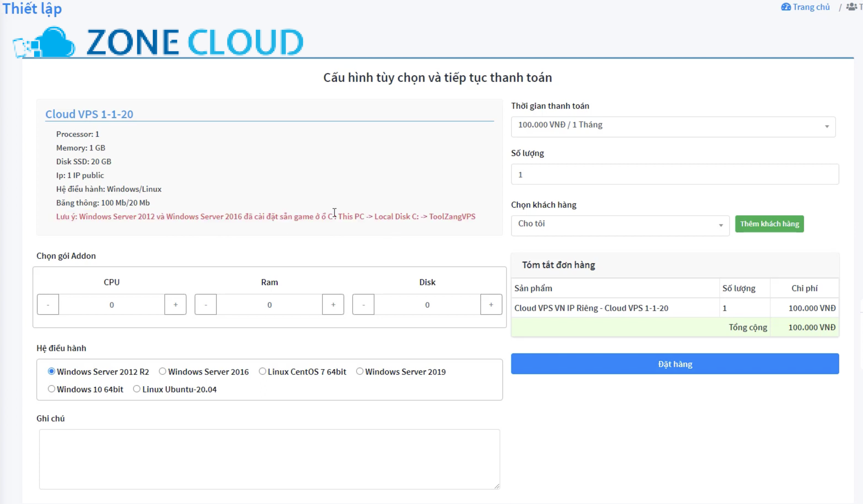Select Windows Server 2012 R2 radio
Image resolution: width=863 pixels, height=504 pixels.
tap(52, 371)
